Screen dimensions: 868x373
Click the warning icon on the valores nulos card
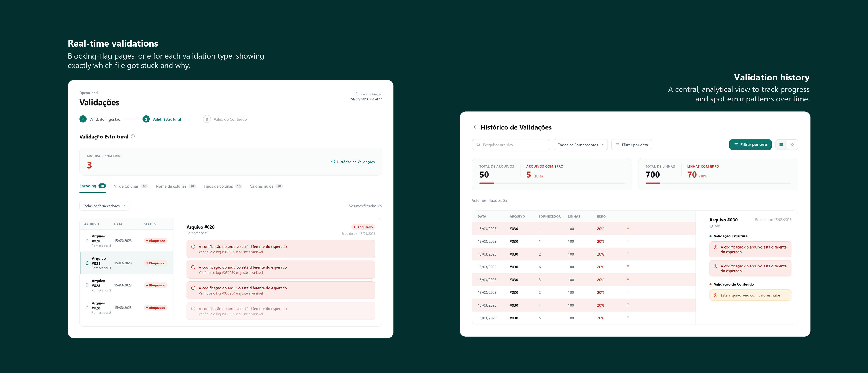pos(715,295)
